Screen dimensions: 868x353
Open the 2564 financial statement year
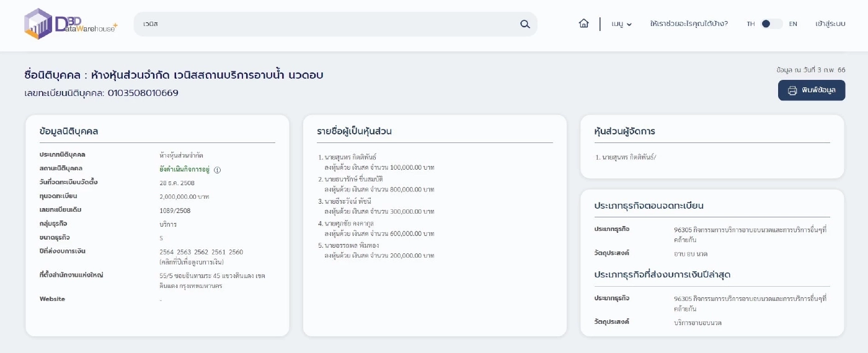pyautogui.click(x=167, y=251)
